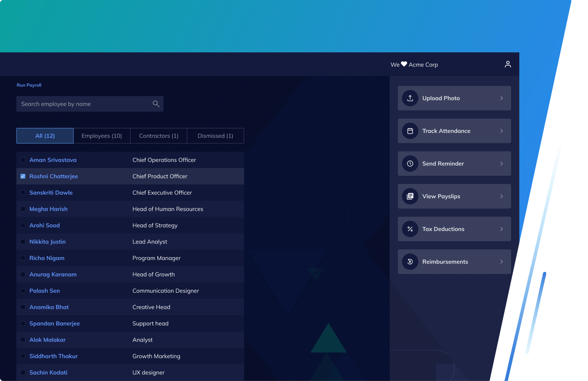Open Aman Srivastava's profile link
This screenshot has height=381, width=588.
point(53,160)
